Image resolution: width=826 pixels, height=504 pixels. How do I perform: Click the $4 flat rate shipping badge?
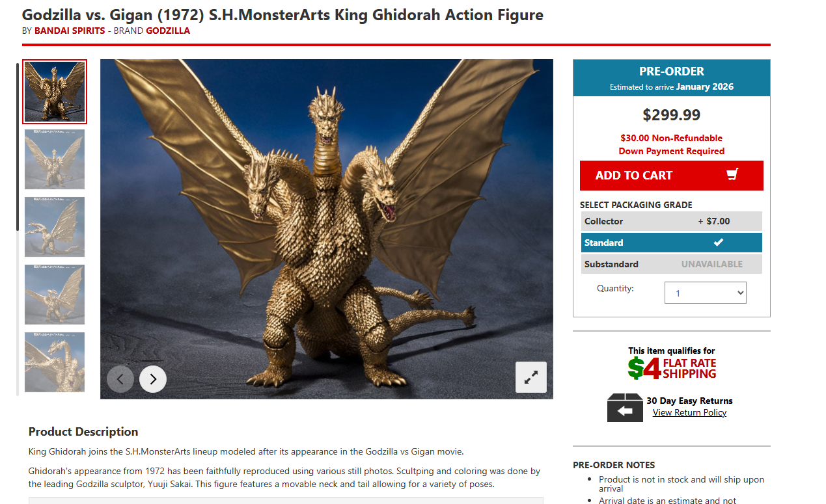pyautogui.click(x=672, y=368)
